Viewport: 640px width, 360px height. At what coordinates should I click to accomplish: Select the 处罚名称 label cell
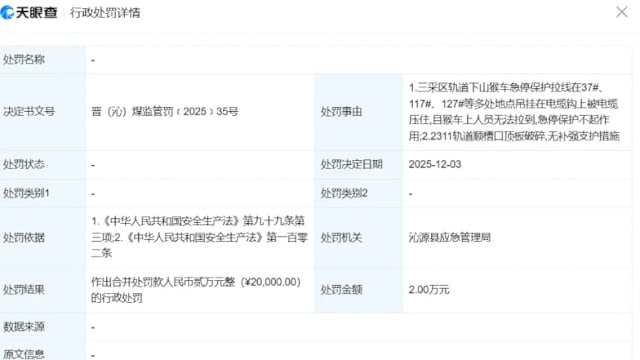pos(43,60)
